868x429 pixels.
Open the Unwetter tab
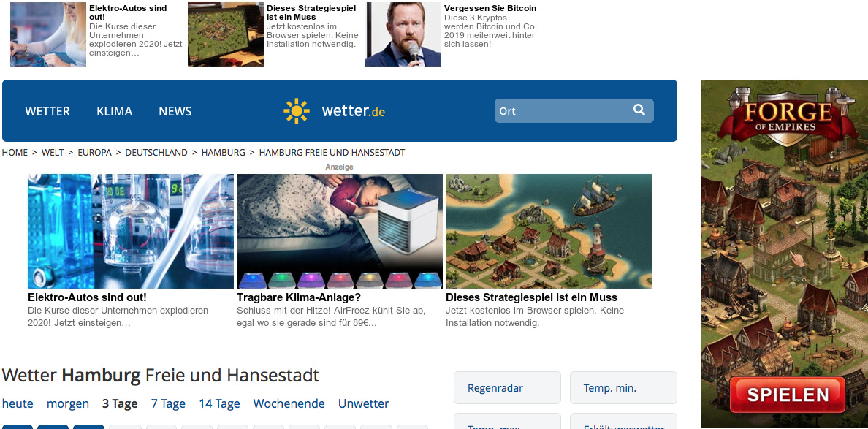(364, 403)
